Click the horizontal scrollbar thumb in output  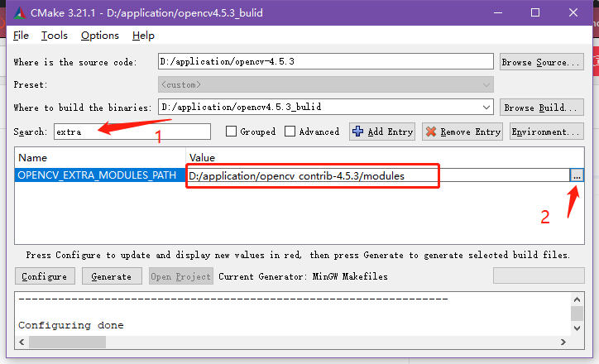click(67, 342)
